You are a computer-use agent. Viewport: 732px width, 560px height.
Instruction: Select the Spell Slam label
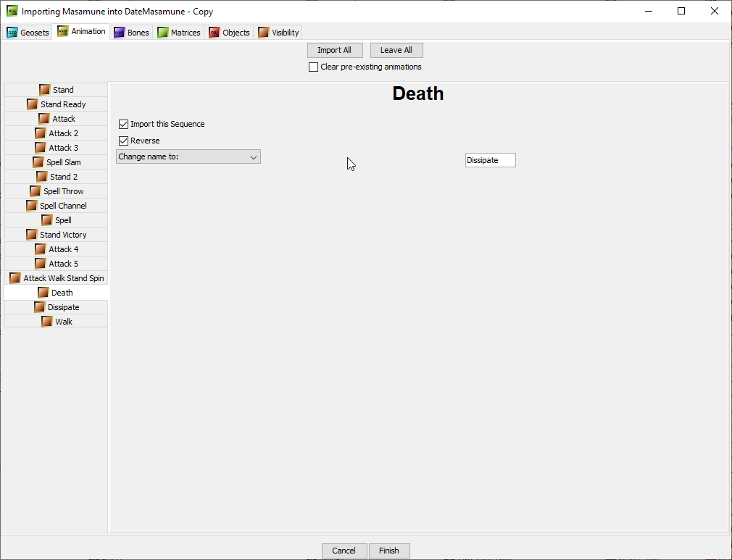coord(64,162)
